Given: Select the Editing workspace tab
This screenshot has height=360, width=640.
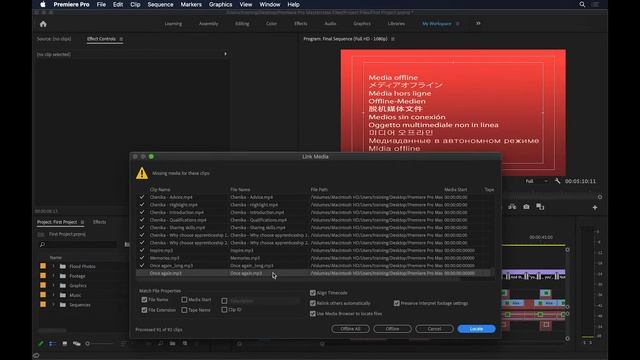Looking at the screenshot, I should click(x=242, y=24).
